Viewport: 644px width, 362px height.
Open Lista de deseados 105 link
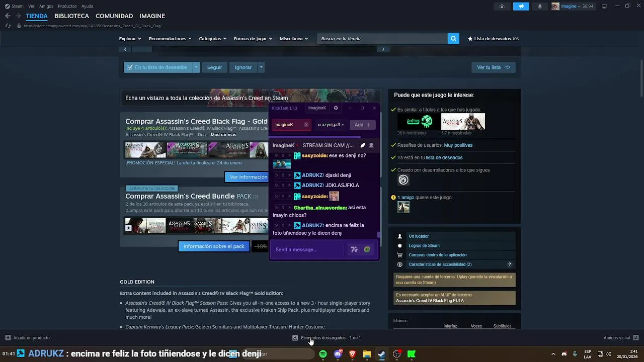493,39
